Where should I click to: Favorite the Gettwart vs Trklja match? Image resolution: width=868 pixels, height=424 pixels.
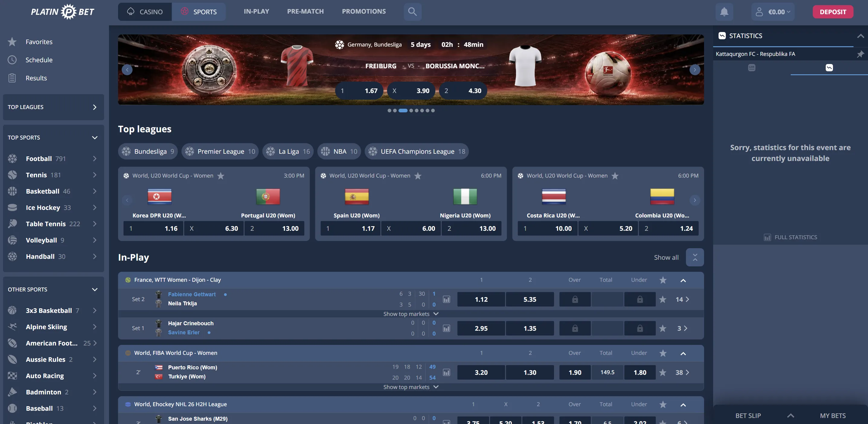pyautogui.click(x=662, y=299)
